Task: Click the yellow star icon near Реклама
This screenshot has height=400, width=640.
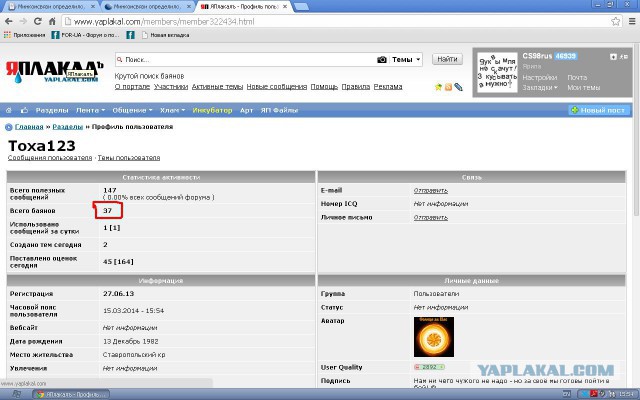Action: (x=438, y=87)
